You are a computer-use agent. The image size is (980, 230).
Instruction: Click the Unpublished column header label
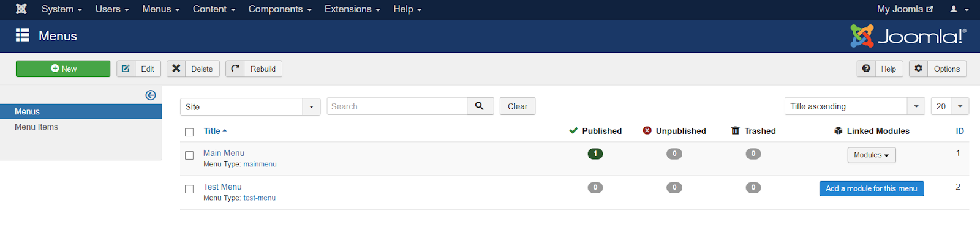(x=680, y=131)
